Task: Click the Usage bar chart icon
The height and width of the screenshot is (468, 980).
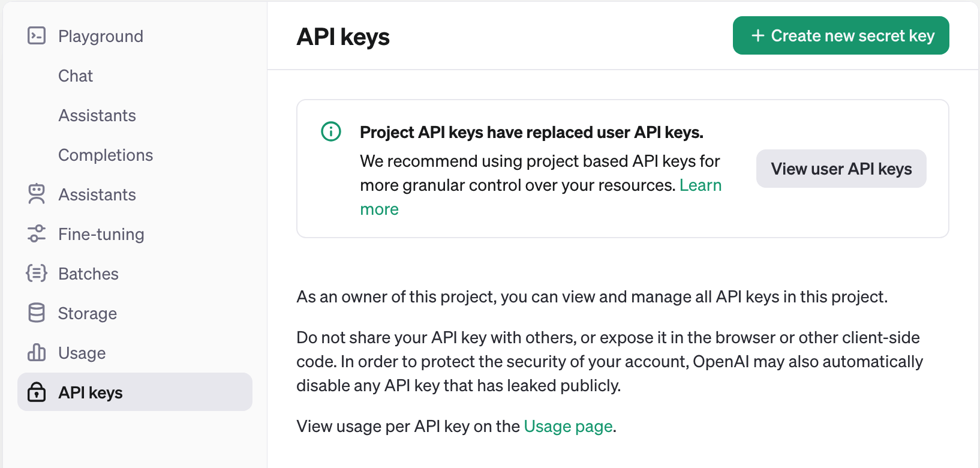Action: click(37, 353)
